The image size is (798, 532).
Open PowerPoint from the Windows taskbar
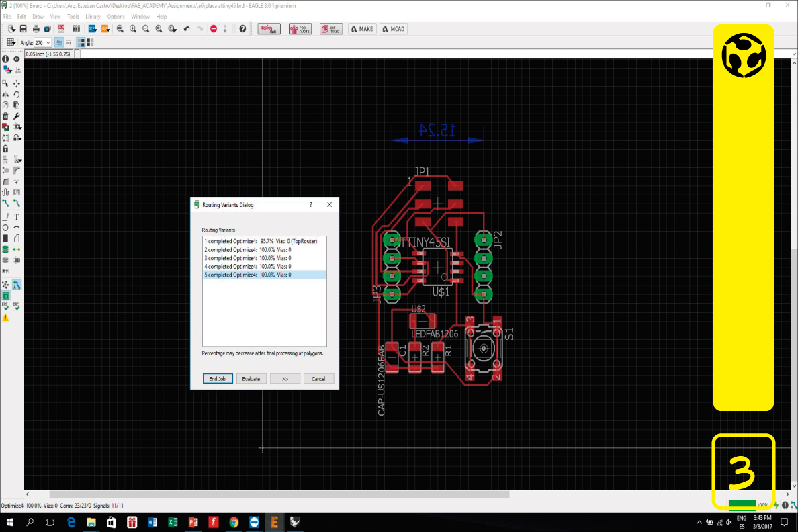193,522
